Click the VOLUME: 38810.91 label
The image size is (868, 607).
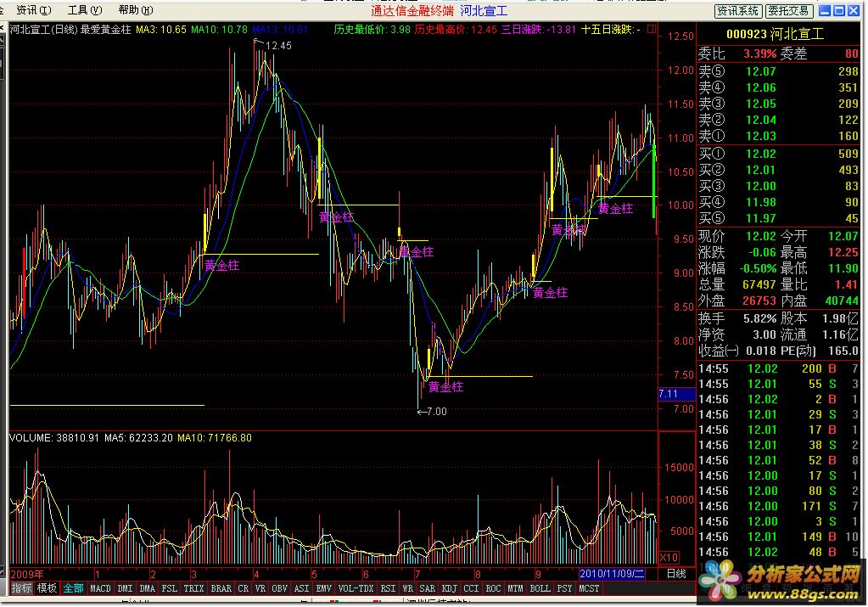click(54, 437)
